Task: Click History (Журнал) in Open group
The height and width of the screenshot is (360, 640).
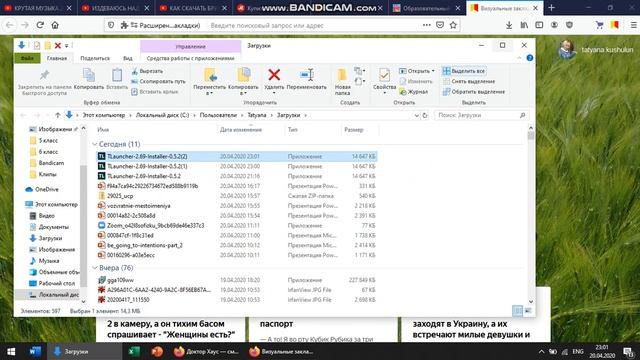Action: pos(414,92)
